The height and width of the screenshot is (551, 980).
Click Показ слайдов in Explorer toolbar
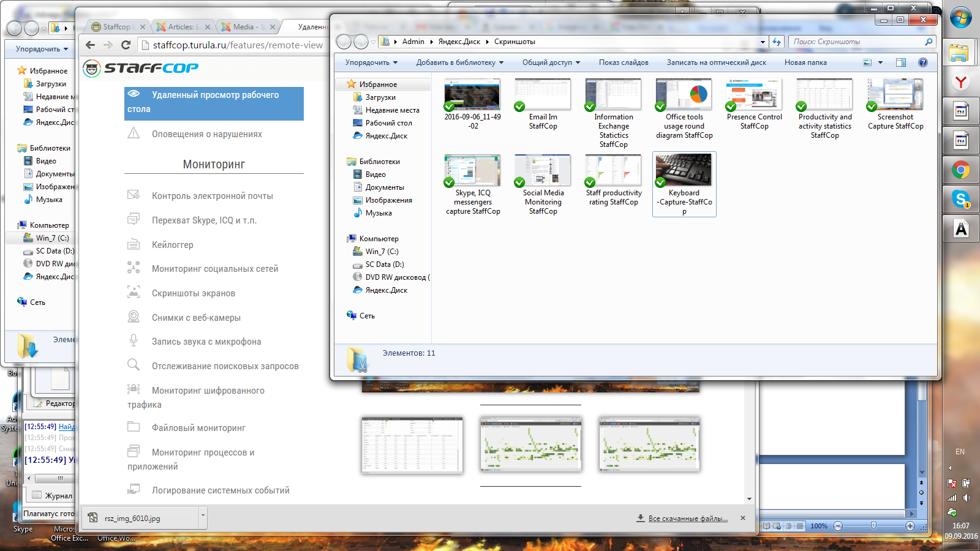(624, 62)
